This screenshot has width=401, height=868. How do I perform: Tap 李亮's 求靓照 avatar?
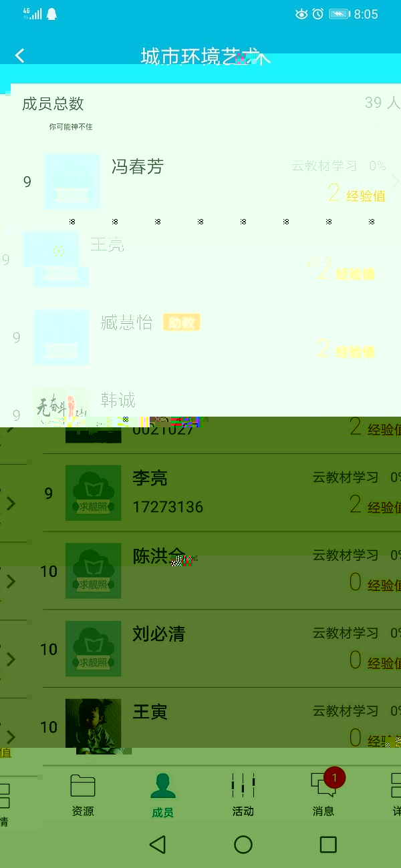point(94,493)
